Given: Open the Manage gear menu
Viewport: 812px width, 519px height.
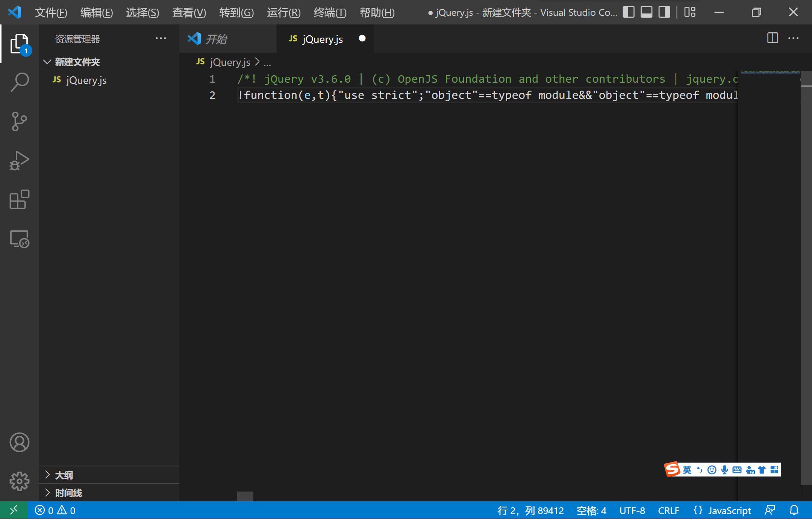Looking at the screenshot, I should click(20, 481).
